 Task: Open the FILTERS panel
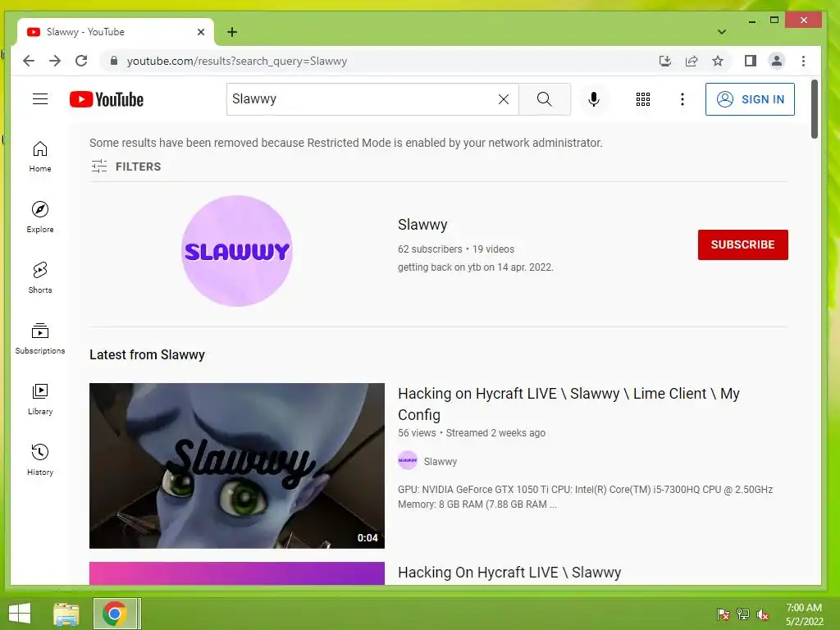(x=126, y=167)
